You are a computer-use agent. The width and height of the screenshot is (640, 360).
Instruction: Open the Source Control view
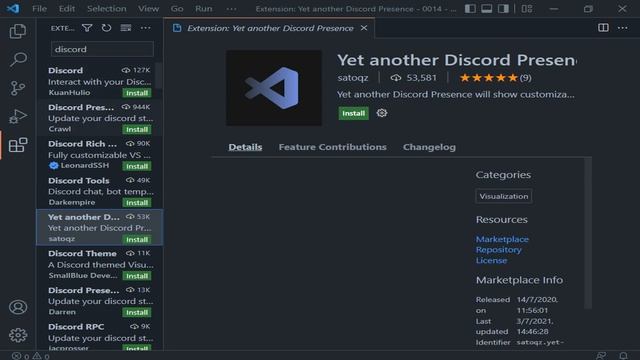click(18, 88)
